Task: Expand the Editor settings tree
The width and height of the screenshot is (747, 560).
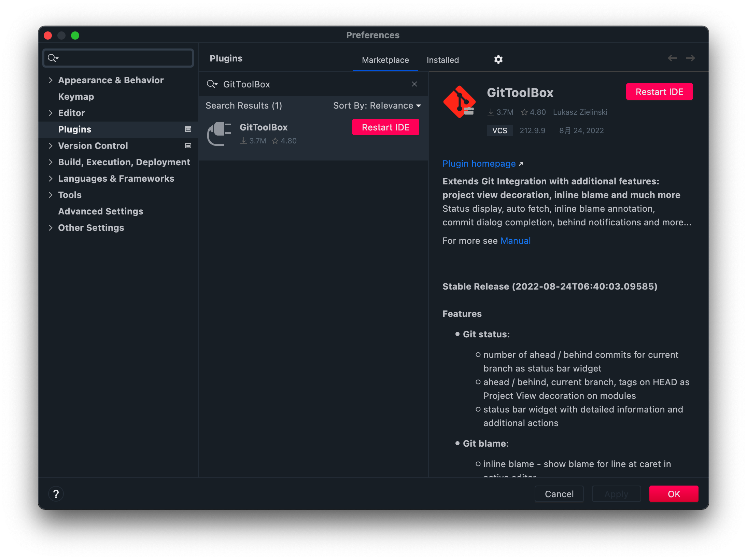Action: (x=51, y=113)
